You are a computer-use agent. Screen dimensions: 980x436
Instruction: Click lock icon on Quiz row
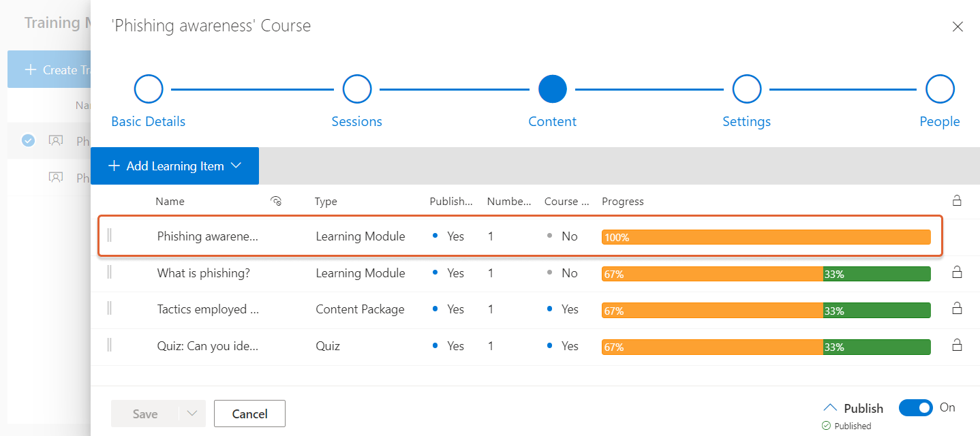957,346
